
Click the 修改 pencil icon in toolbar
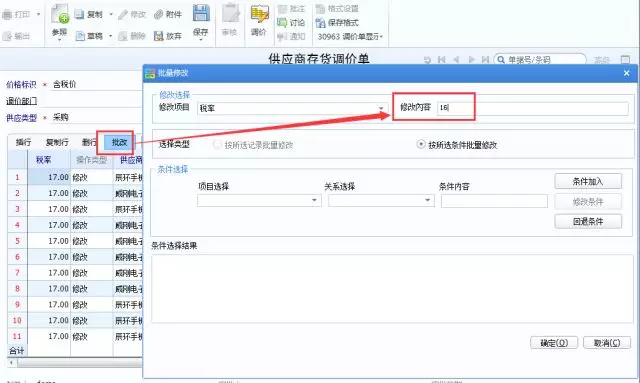click(x=123, y=15)
